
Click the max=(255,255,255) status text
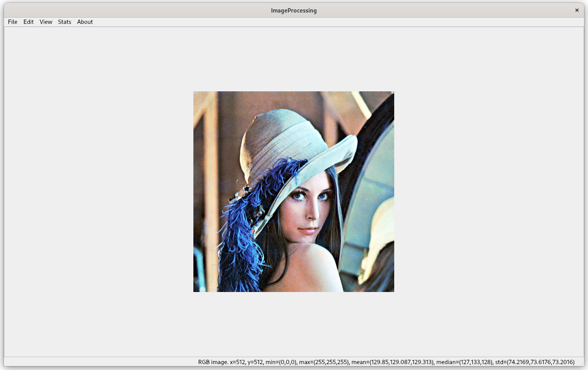[324, 362]
